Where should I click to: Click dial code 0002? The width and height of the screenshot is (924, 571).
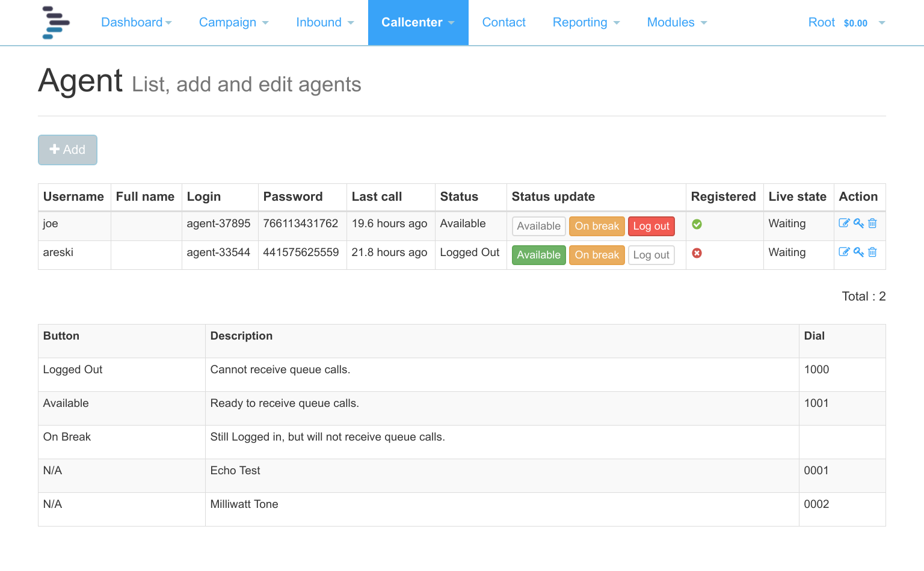coord(816,504)
